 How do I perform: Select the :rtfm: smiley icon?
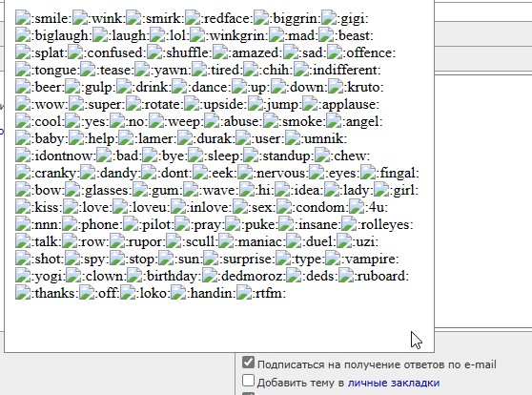point(244,293)
